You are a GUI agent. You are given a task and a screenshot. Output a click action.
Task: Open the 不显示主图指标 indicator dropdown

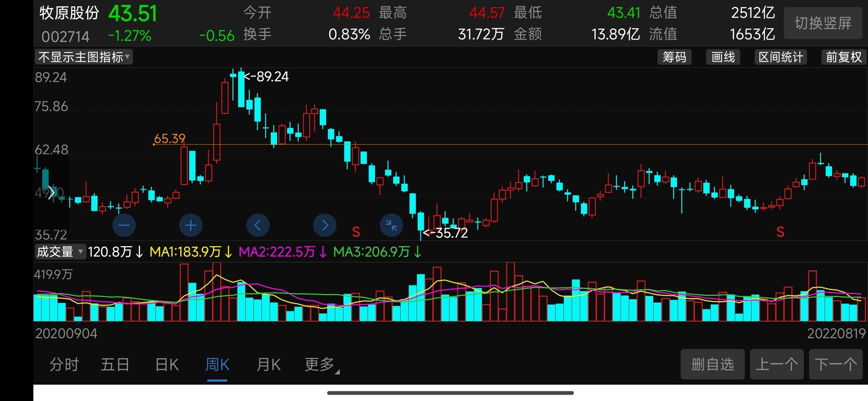pyautogui.click(x=84, y=57)
